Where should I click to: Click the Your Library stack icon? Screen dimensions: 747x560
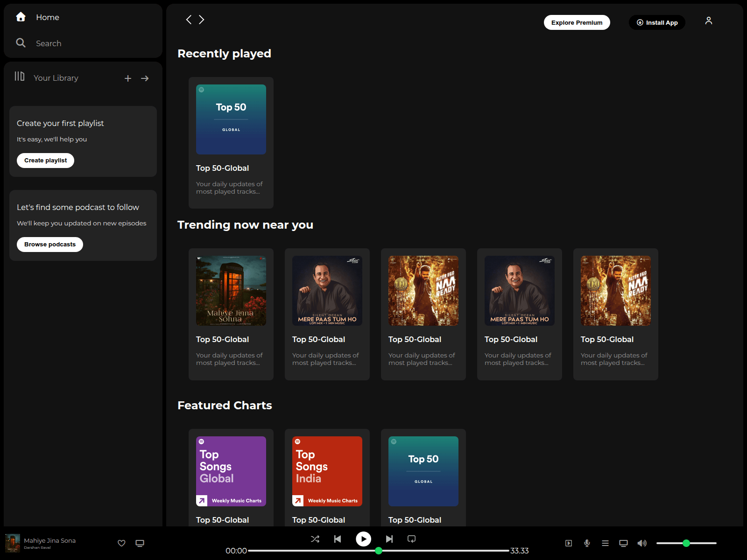tap(20, 76)
